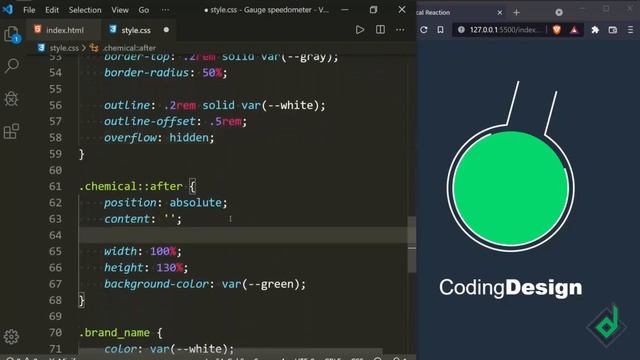Viewport: 640px width, 360px height.
Task: Click the editor vertical scrollbar thumb
Action: (x=412, y=244)
